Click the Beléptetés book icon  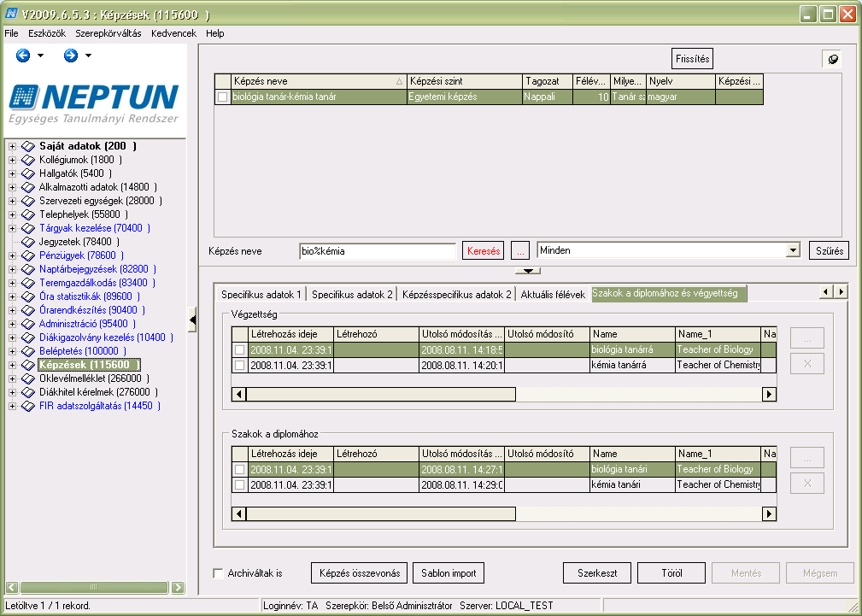(x=28, y=351)
